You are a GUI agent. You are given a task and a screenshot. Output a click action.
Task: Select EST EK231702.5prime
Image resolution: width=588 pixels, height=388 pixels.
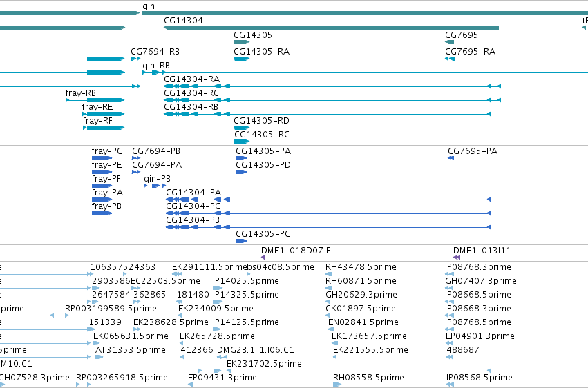[x=264, y=364]
